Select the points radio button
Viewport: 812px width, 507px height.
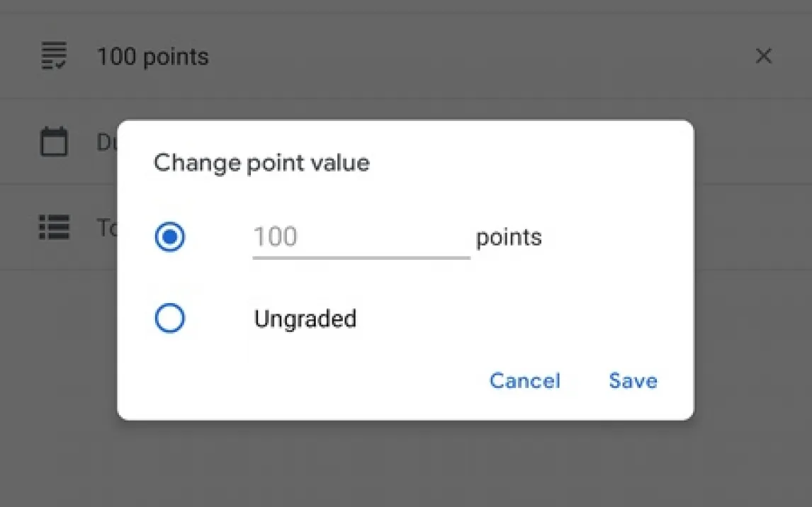(170, 237)
